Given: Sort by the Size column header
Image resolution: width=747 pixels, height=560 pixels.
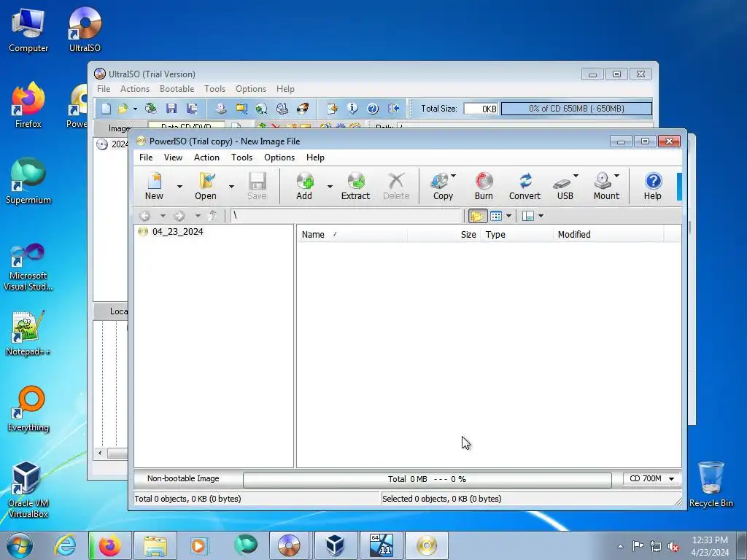Looking at the screenshot, I should 443,234.
